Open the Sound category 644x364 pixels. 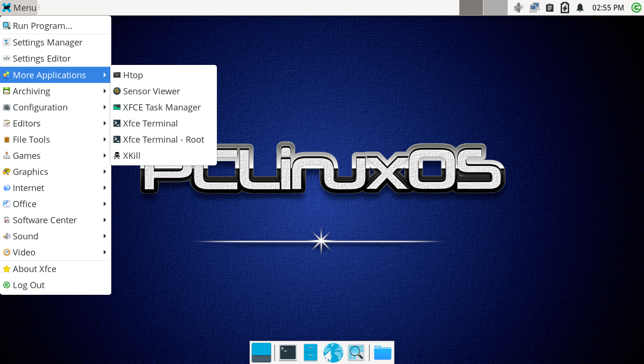pyautogui.click(x=55, y=236)
